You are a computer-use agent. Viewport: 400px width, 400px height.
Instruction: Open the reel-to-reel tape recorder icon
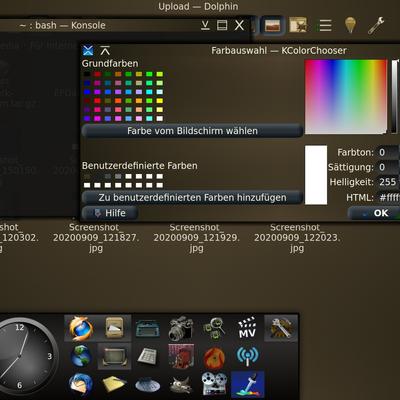tap(214, 384)
